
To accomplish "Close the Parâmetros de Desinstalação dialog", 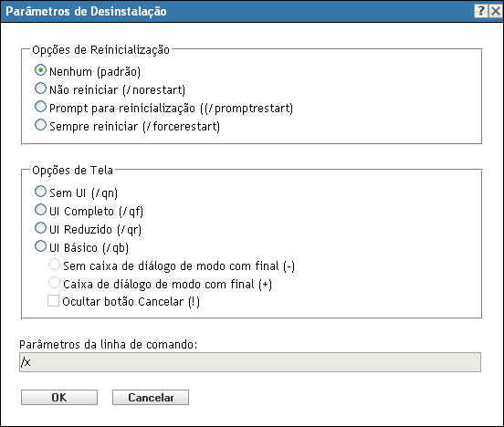I will 495,11.
